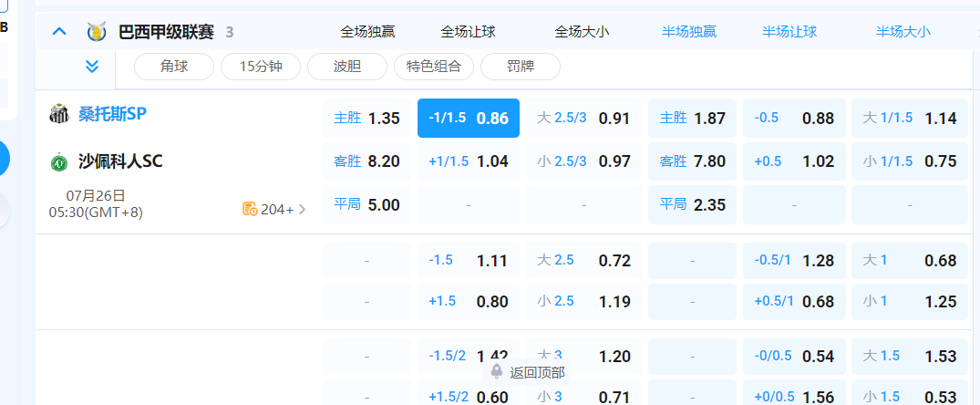Pick half-time 主胜 odds 1.87
980x405 pixels.
tap(693, 119)
